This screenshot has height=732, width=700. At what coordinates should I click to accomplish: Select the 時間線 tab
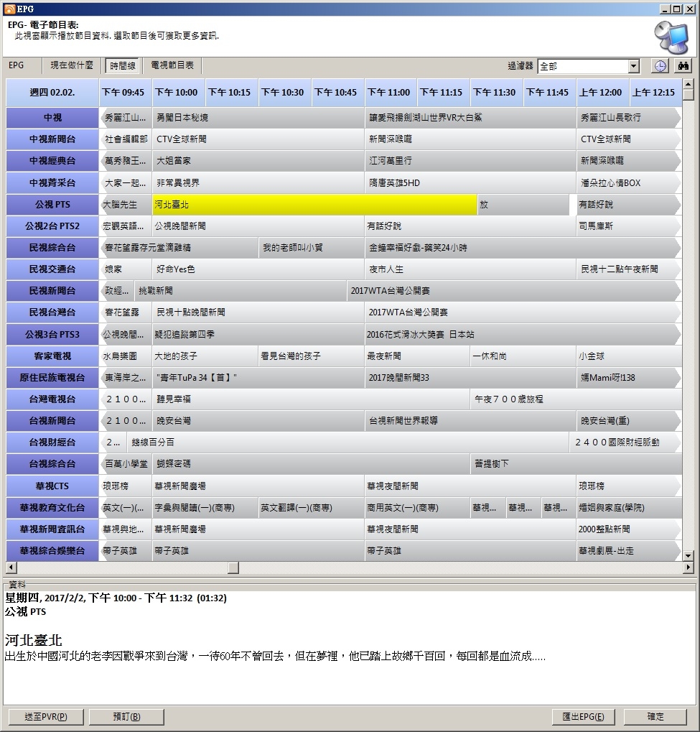point(122,66)
